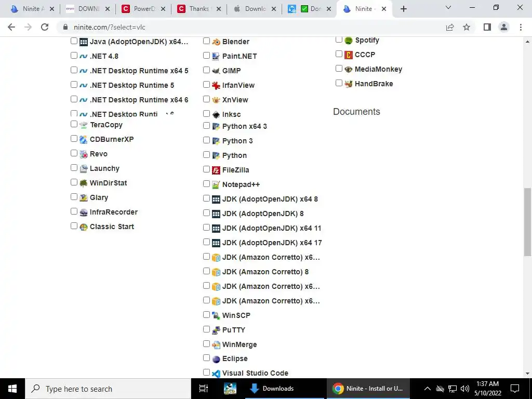Viewport: 532px width, 399px height.
Task: Click the FileZilla icon
Action: 216,170
